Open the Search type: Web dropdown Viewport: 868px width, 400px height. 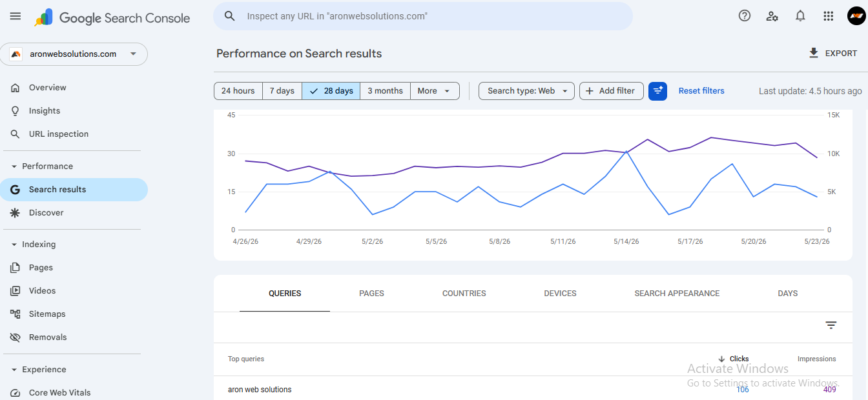pos(527,91)
